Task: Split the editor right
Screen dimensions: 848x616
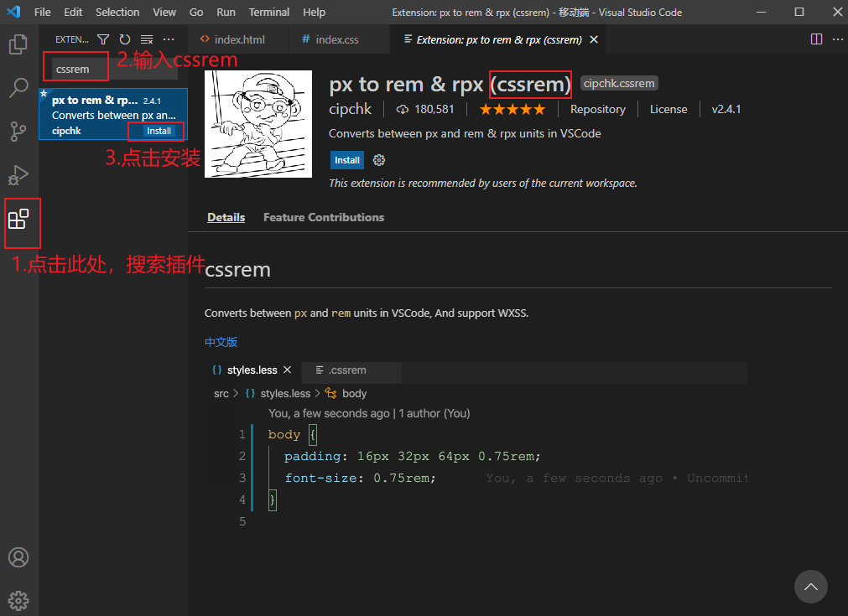Action: (817, 39)
